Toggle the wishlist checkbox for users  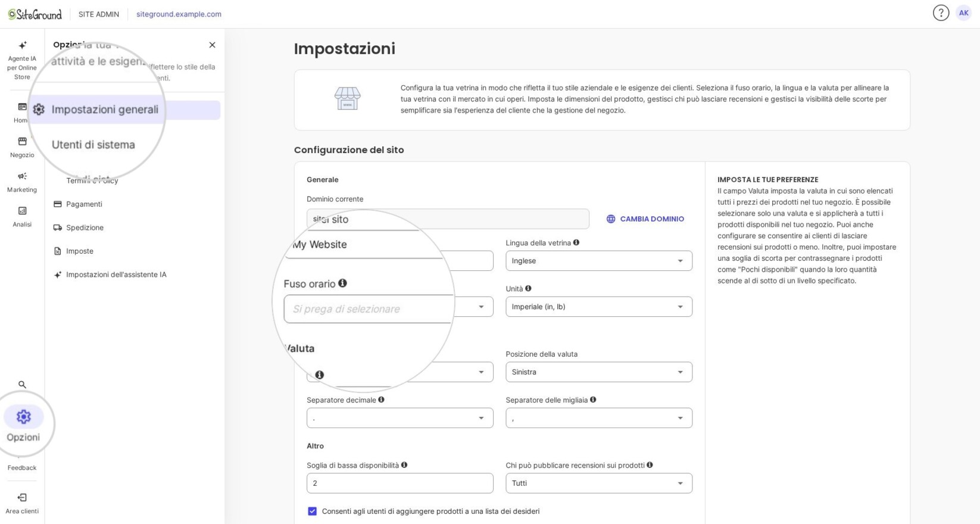tap(312, 511)
